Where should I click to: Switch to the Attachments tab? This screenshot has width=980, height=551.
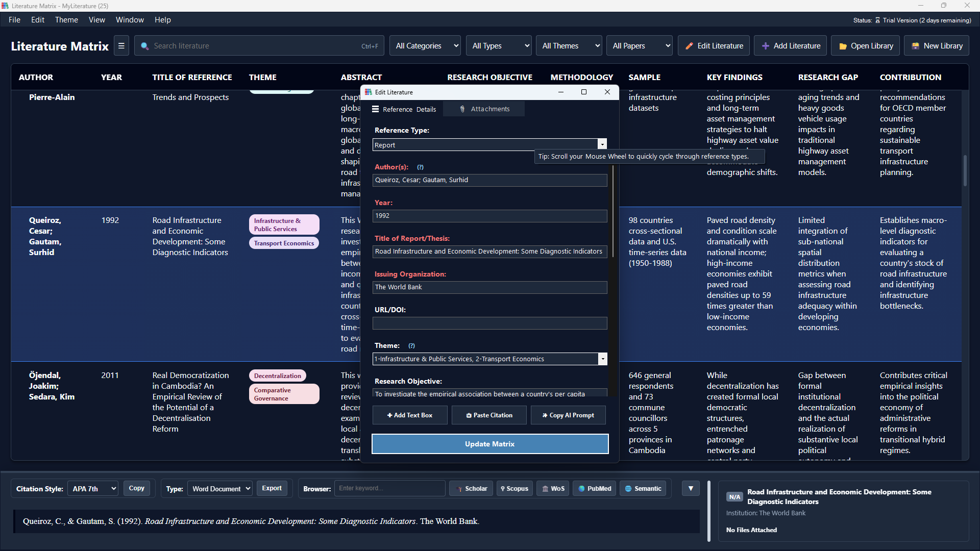tap(484, 109)
